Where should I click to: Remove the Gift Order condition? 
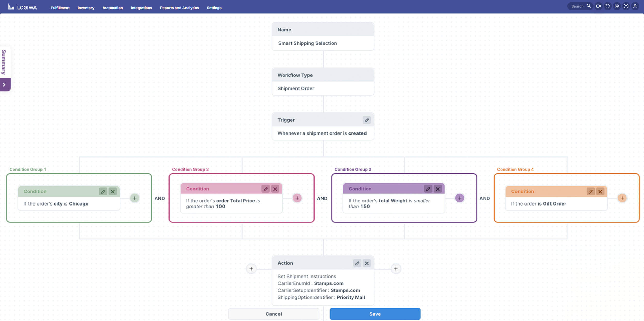600,192
